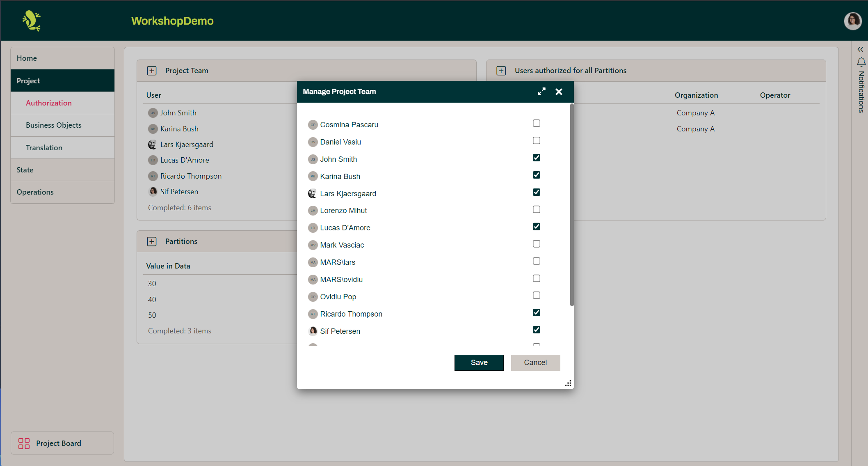Expand the Project Team panel

(x=152, y=70)
